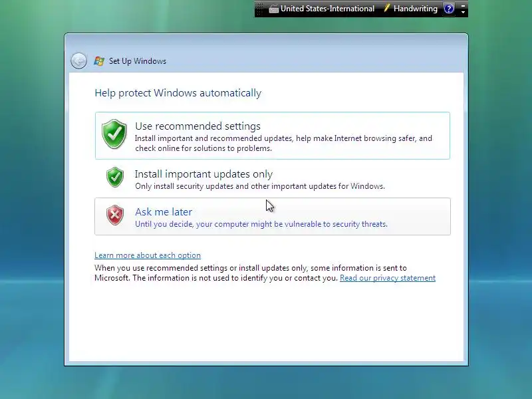This screenshot has width=532, height=399.
Task: Click text Until you decide warning
Action: point(261,224)
